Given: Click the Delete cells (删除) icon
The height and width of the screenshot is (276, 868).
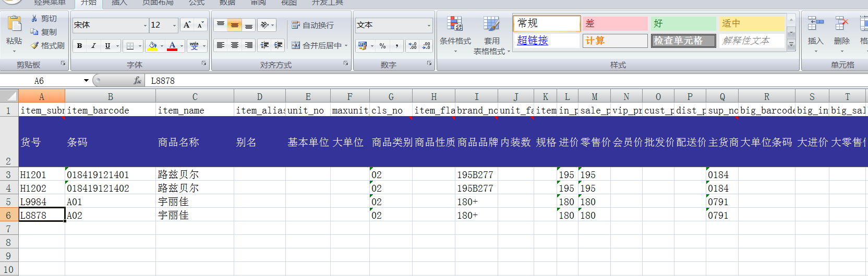Looking at the screenshot, I should tap(841, 24).
